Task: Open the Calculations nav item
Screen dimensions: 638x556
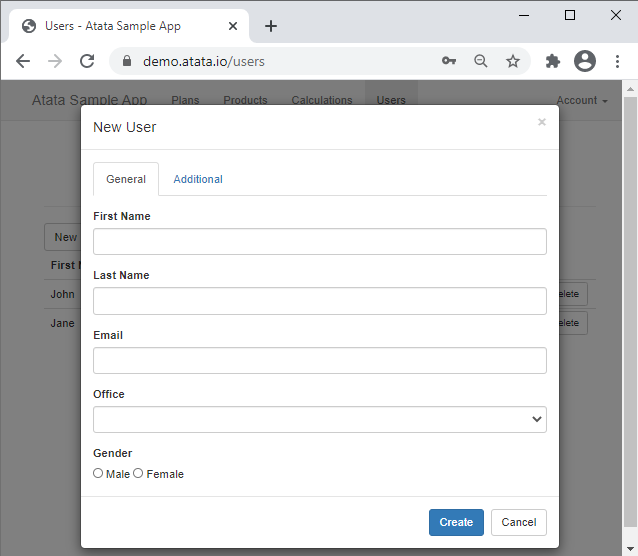Action: 322,100
